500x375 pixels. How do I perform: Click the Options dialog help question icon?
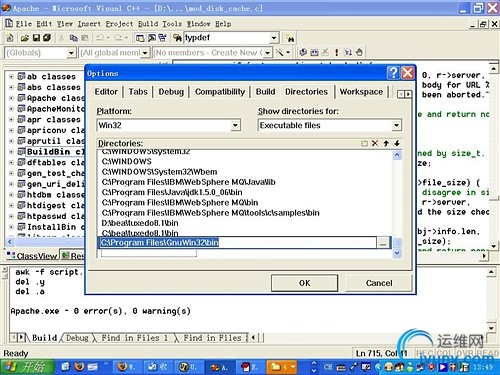point(393,73)
